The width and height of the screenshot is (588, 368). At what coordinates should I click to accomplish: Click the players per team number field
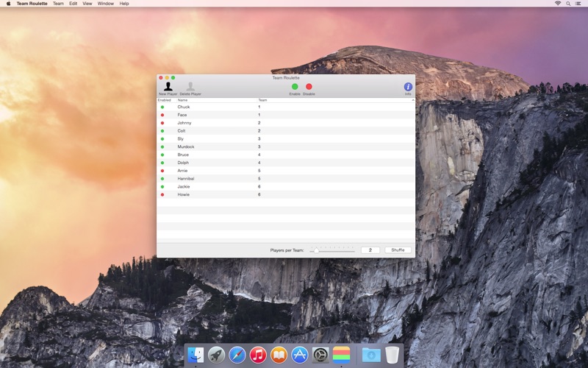point(370,250)
